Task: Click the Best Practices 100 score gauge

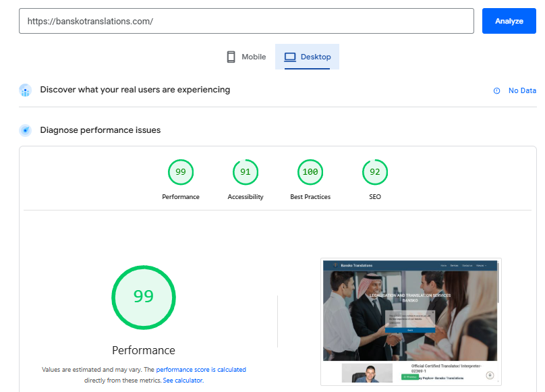Action: click(x=310, y=172)
